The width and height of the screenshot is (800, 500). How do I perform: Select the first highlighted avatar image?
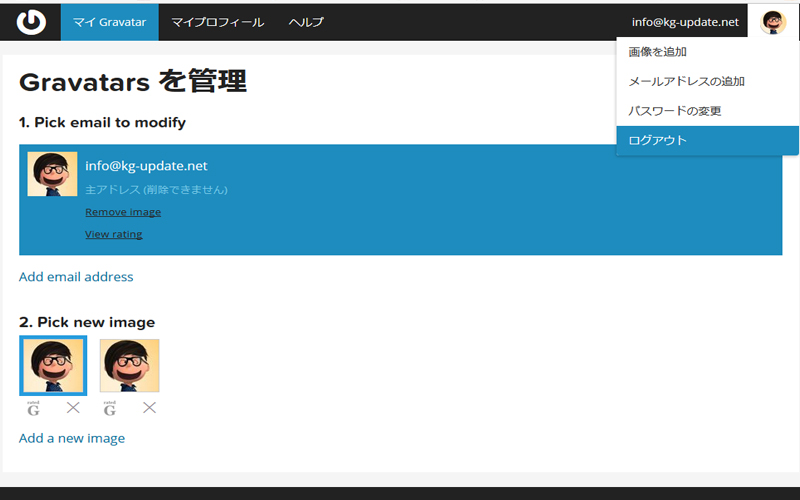point(53,365)
